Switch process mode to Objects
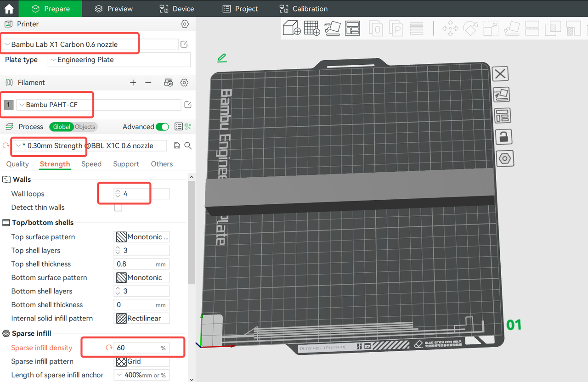The width and height of the screenshot is (588, 382). click(x=85, y=127)
